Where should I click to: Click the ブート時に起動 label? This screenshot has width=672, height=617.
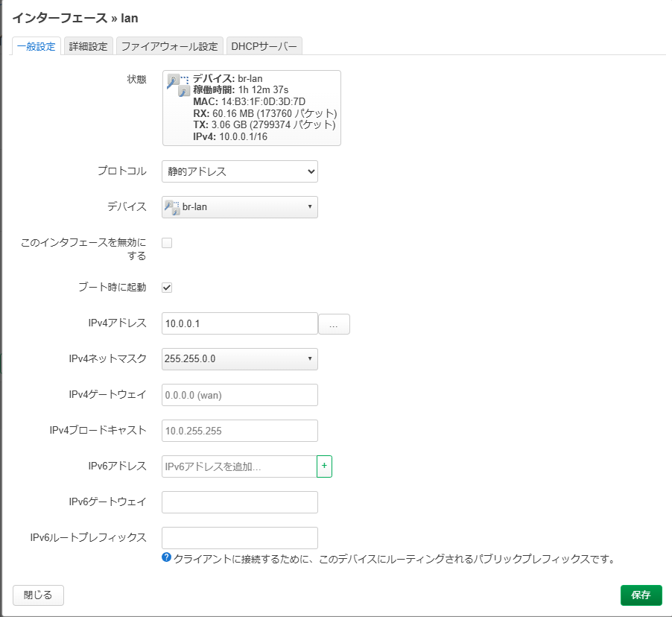(x=112, y=287)
